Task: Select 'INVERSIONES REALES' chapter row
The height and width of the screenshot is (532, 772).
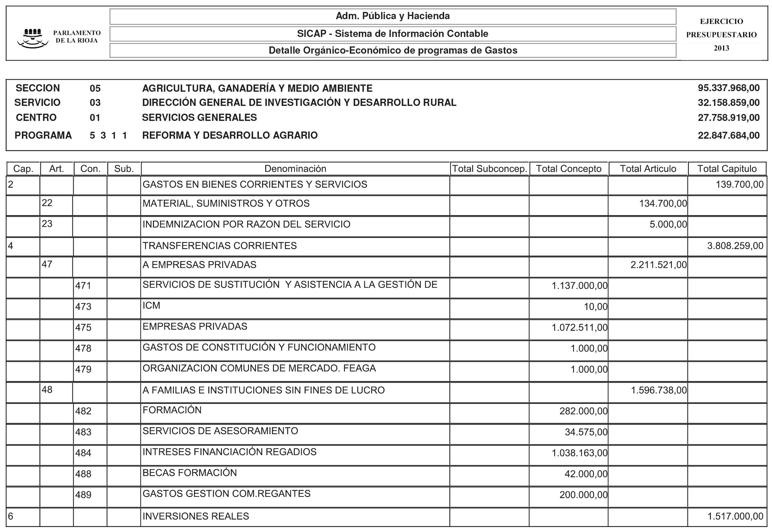Action: click(387, 518)
